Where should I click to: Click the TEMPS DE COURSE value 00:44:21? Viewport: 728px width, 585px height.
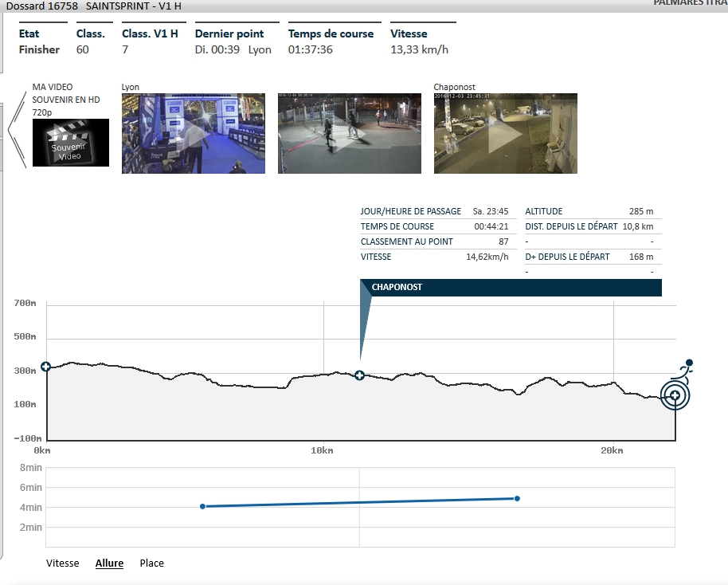click(x=491, y=227)
